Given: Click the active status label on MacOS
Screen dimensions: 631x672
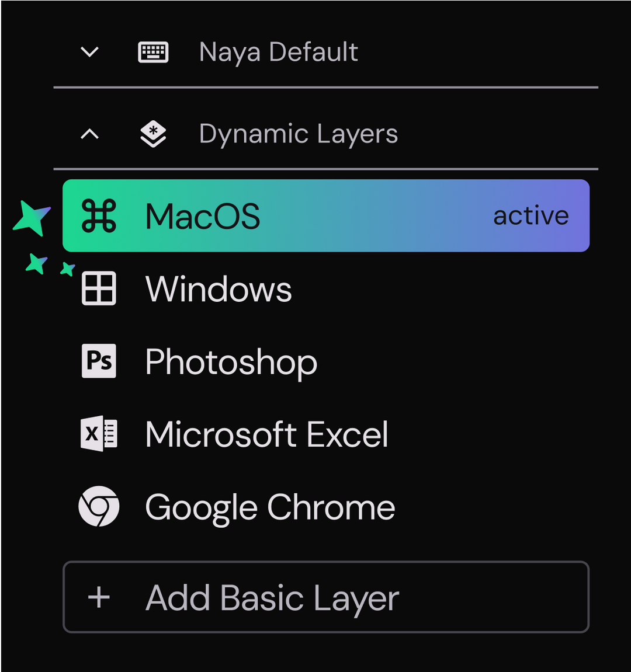Looking at the screenshot, I should click(531, 216).
